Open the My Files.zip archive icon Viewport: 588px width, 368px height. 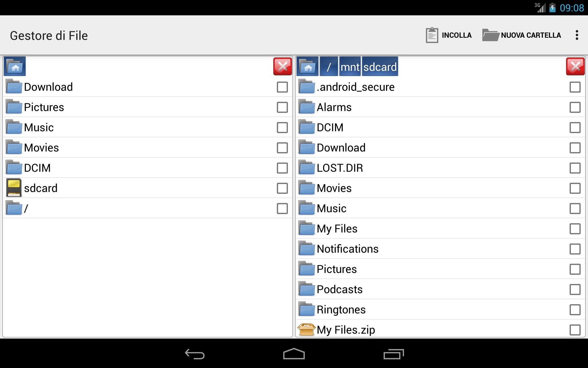pyautogui.click(x=307, y=330)
